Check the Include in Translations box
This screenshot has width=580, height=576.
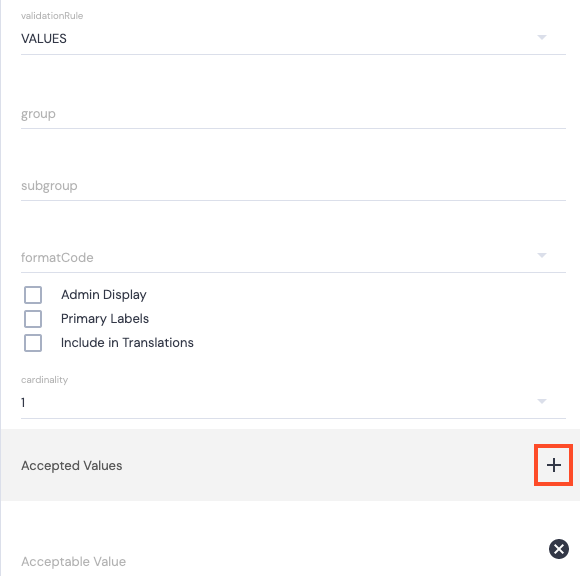33,343
